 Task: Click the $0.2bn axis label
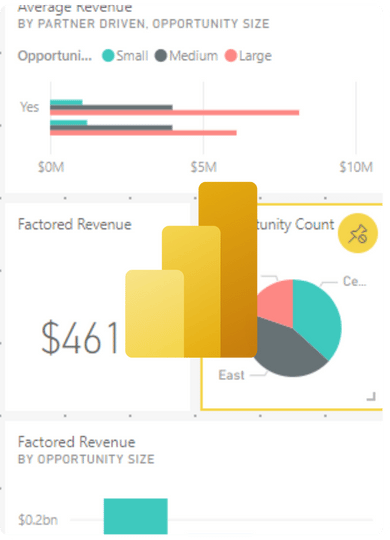[x=38, y=520]
